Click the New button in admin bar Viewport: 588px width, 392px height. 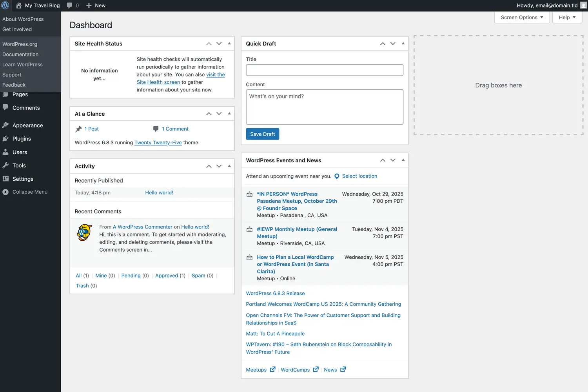tap(96, 5)
